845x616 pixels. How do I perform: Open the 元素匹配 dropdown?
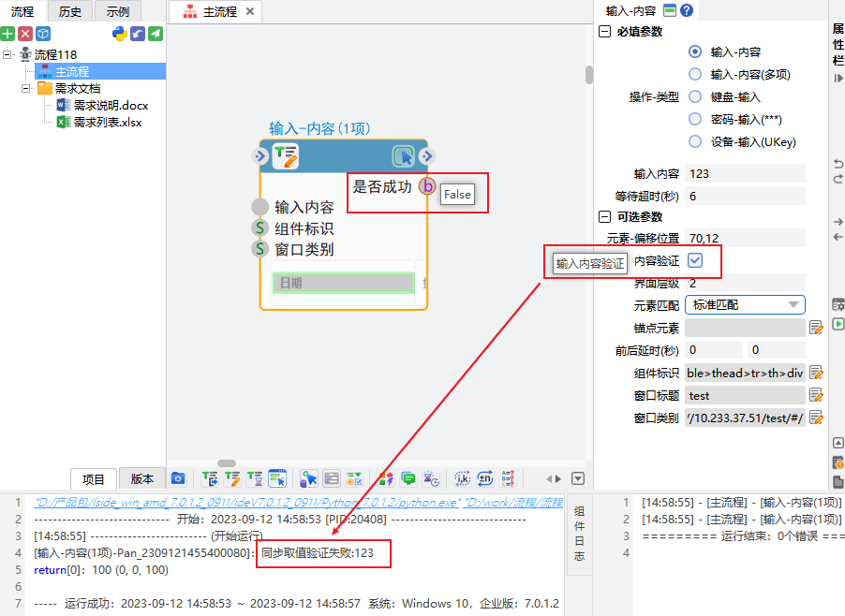tap(745, 304)
